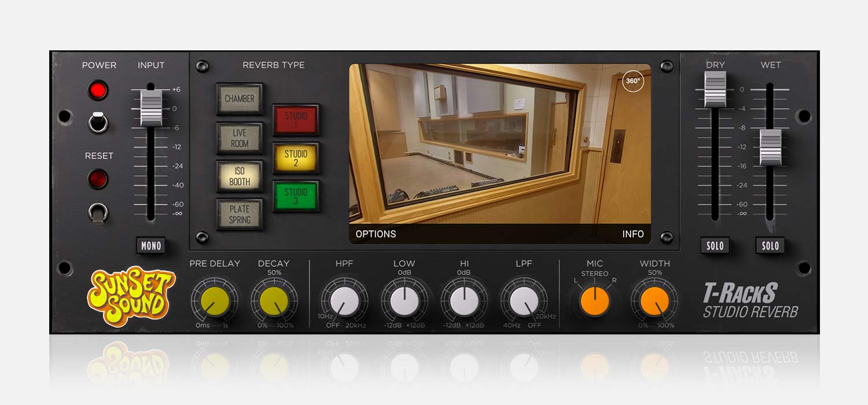
Task: Click the DECAY 50% value readout
Action: pos(274,273)
